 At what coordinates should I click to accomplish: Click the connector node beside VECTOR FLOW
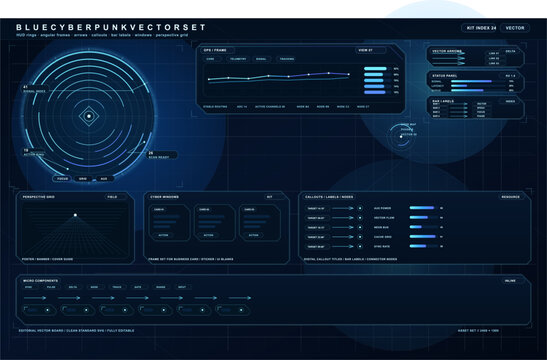coord(360,218)
